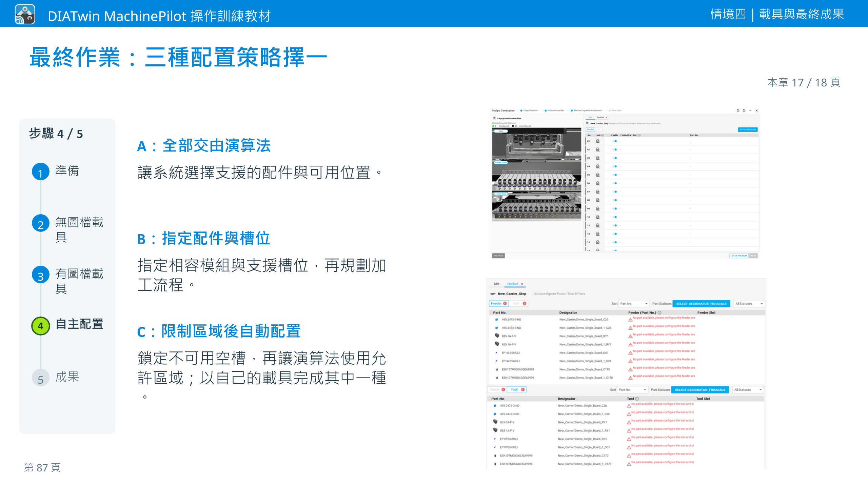The height and width of the screenshot is (488, 868).
Task: Click slot marker 09 in Feeder Front view
Action: (540, 182)
